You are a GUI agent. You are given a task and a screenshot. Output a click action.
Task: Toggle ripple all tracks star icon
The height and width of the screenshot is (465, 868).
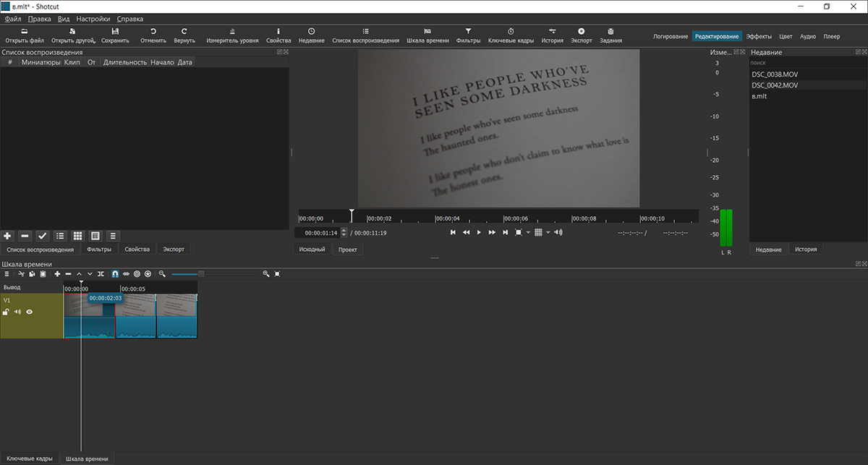(x=148, y=274)
